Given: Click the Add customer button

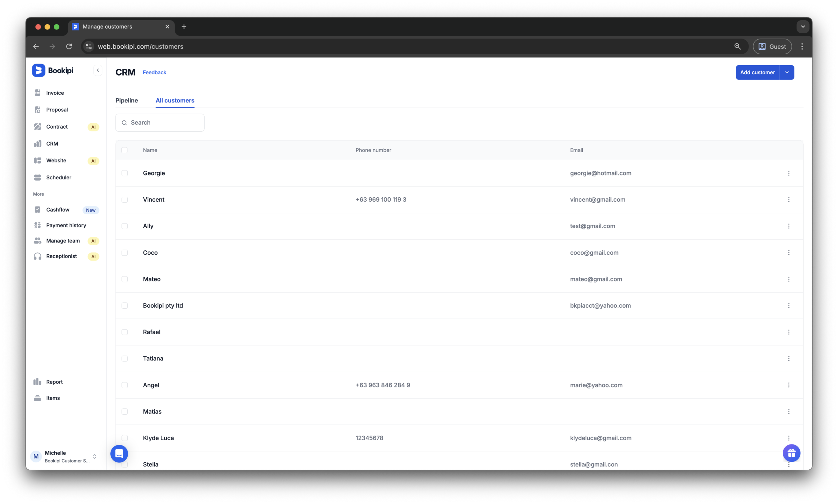Looking at the screenshot, I should point(758,72).
